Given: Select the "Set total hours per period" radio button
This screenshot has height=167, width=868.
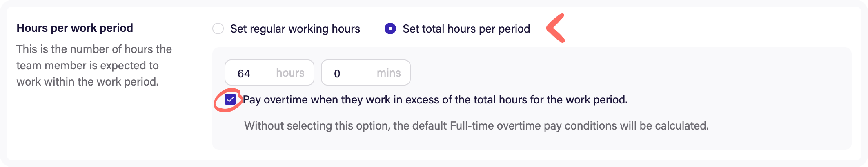Looking at the screenshot, I should pyautogui.click(x=390, y=29).
